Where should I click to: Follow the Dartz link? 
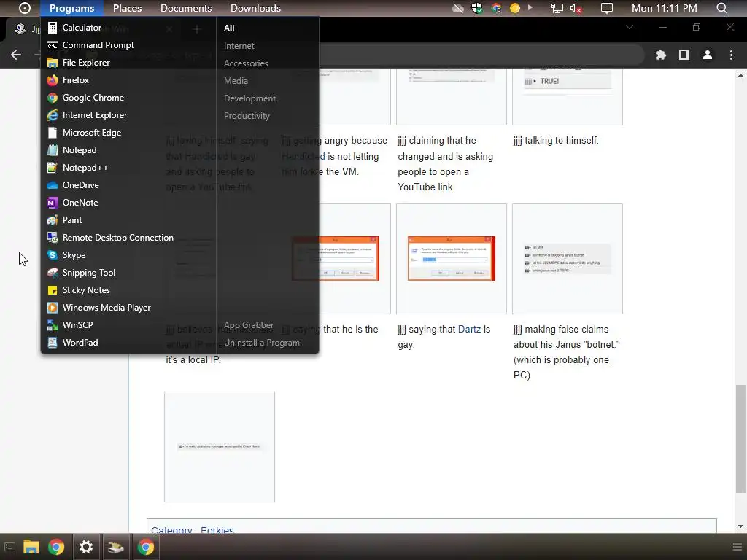(469, 329)
